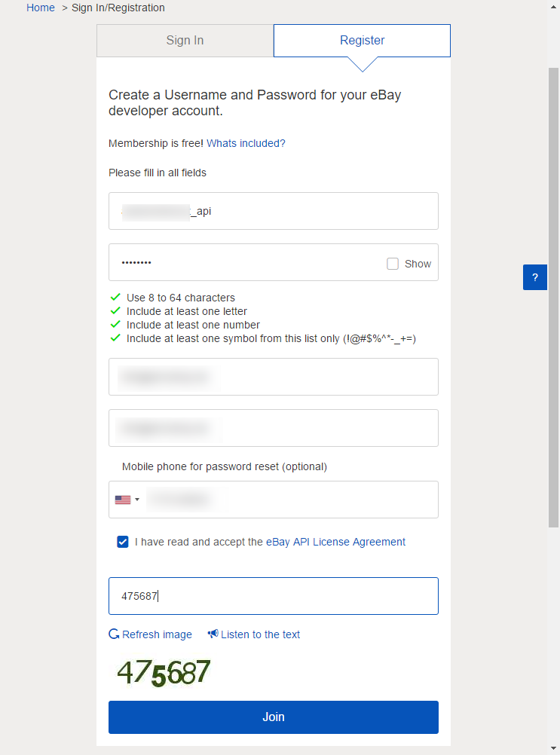Select the Register tab
Viewport: 560px width, 755px height.
click(362, 41)
